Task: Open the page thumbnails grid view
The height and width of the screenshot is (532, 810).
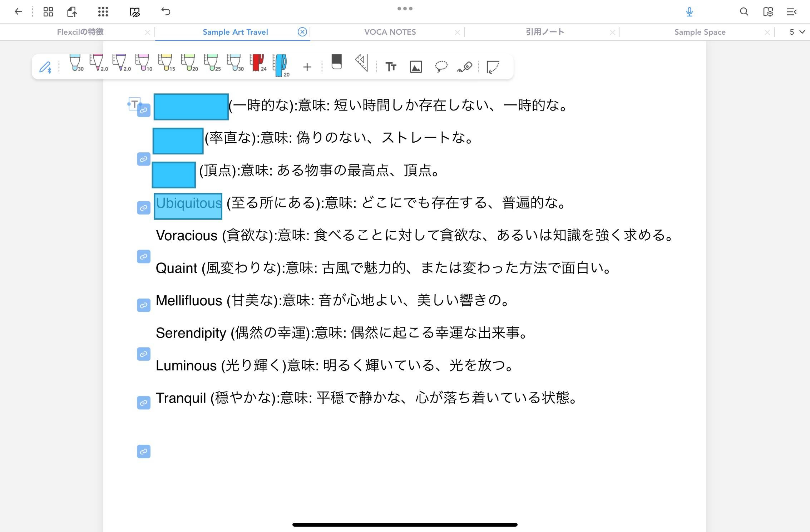Action: click(48, 12)
